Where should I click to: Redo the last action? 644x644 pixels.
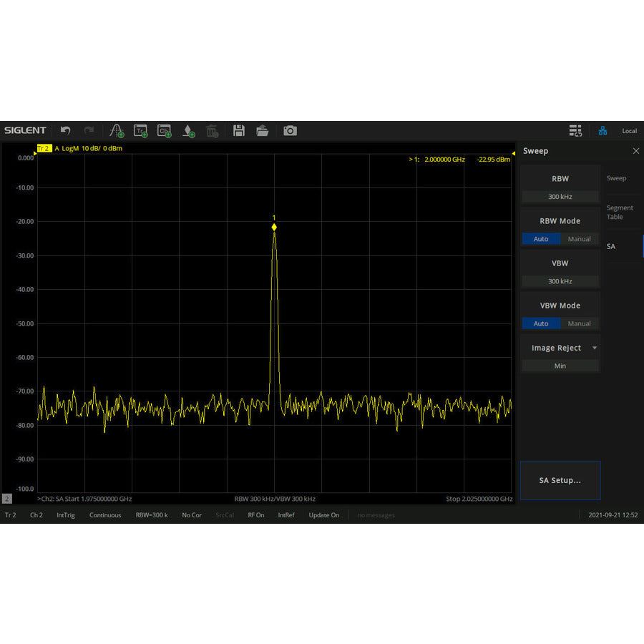(89, 131)
